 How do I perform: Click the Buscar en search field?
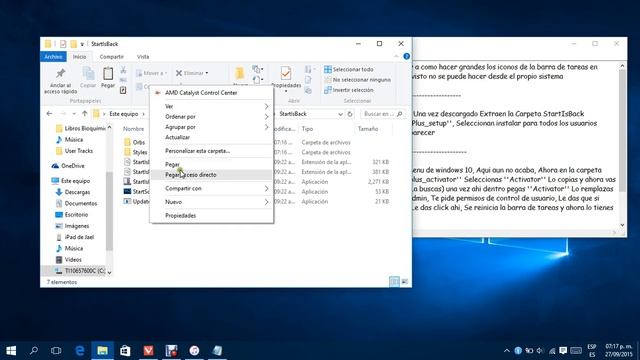tap(383, 114)
